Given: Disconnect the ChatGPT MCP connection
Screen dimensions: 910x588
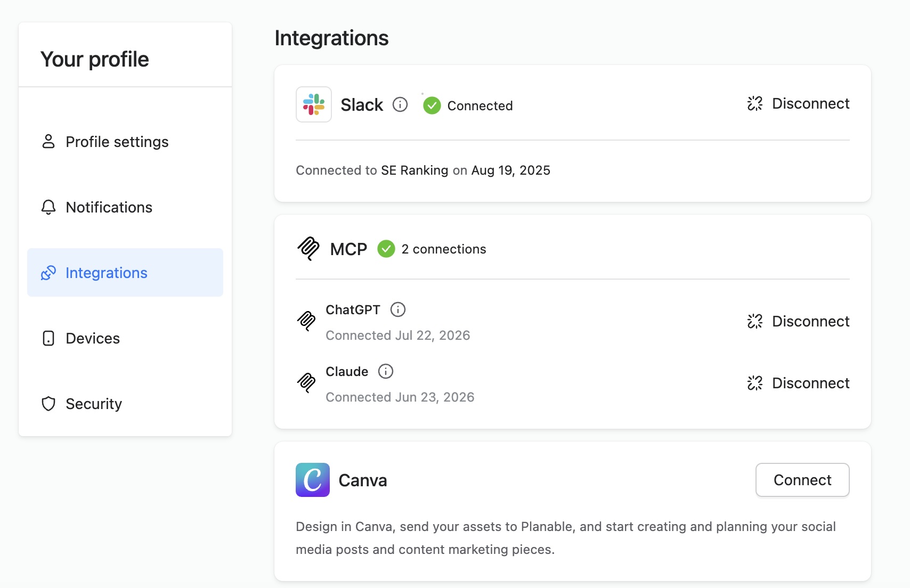Looking at the screenshot, I should click(x=798, y=321).
